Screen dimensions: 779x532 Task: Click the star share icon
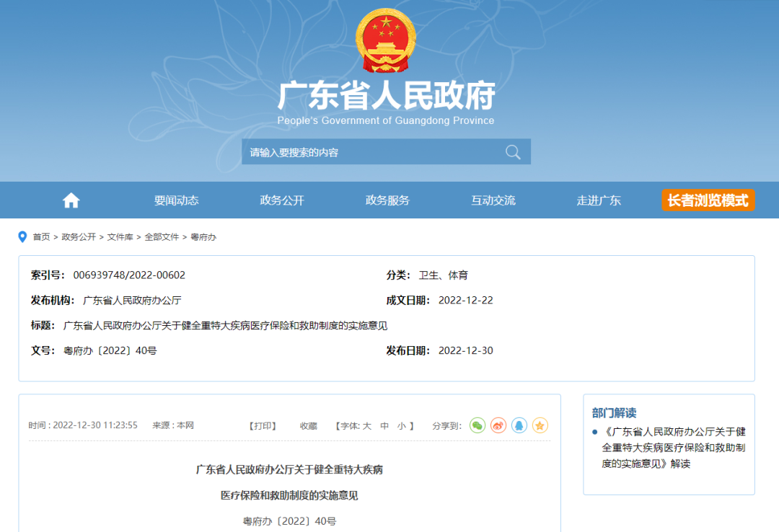click(x=540, y=425)
